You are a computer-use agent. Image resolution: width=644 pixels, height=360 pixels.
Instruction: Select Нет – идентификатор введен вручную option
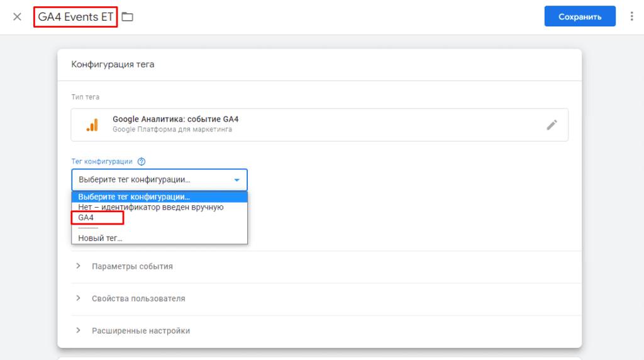(x=159, y=207)
